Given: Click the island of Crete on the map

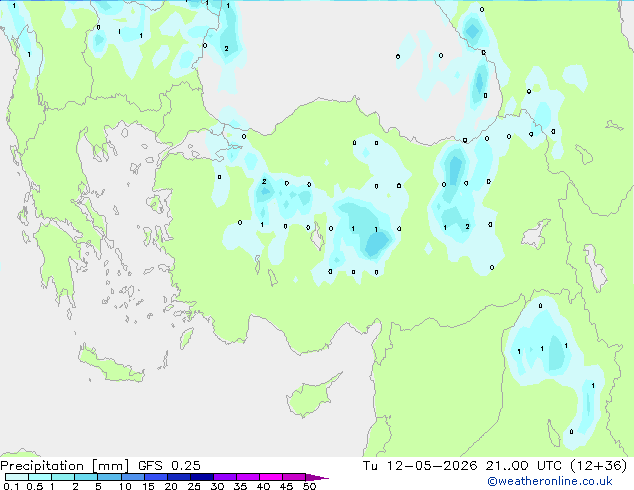Looking at the screenshot, I should (x=111, y=366).
